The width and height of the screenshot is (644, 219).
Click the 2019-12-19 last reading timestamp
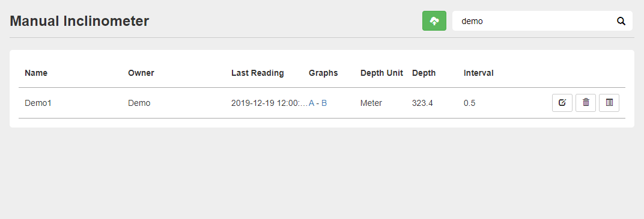[269, 103]
